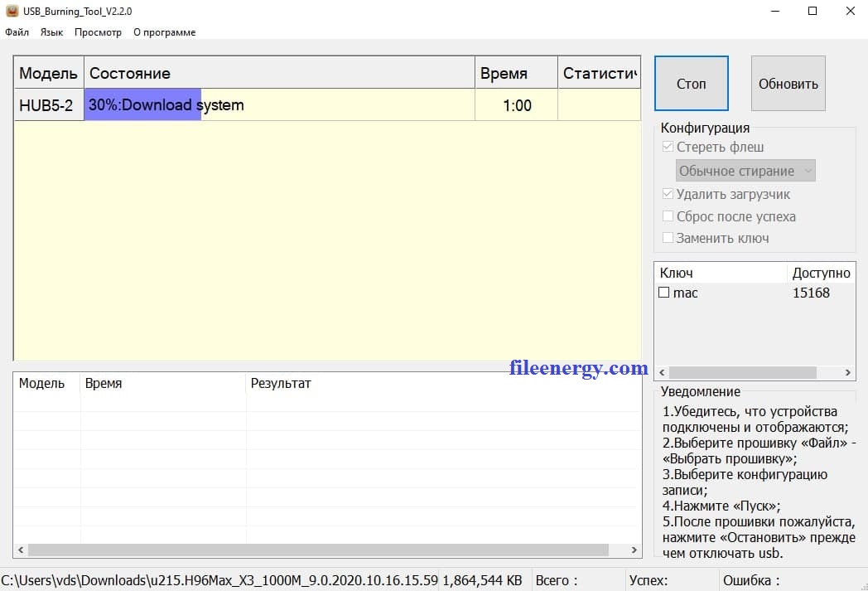This screenshot has width=868, height=591.
Task: Open the Файл menu
Action: pos(17,32)
